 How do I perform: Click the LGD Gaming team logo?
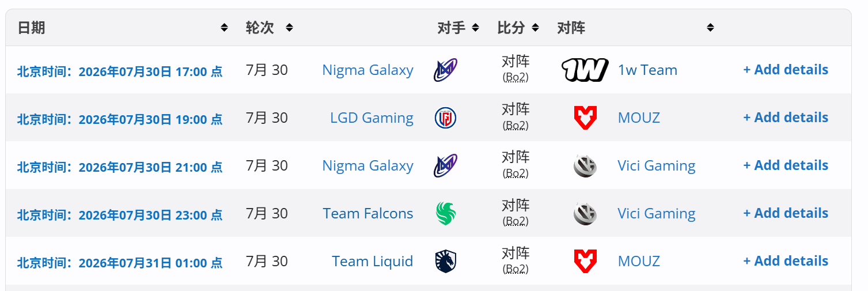(x=445, y=118)
